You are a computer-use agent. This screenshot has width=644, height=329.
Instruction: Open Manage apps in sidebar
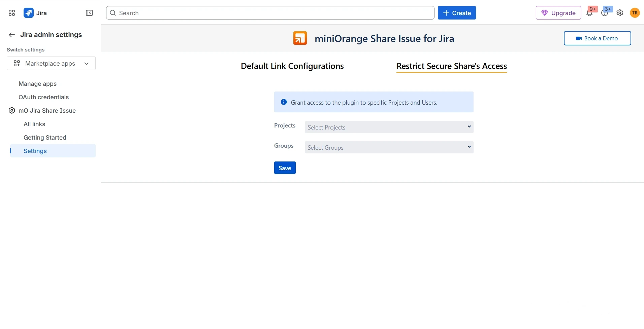pyautogui.click(x=37, y=83)
